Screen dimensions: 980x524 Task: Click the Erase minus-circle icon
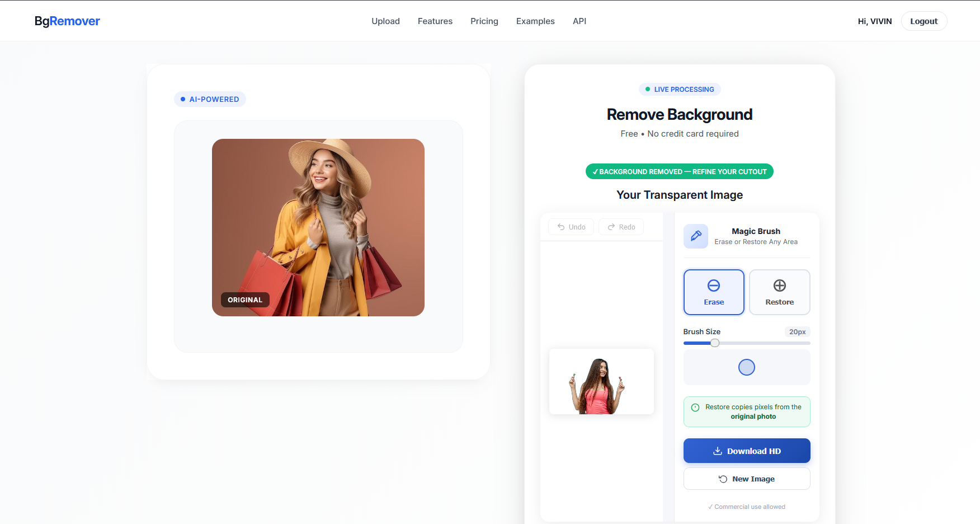pos(714,286)
